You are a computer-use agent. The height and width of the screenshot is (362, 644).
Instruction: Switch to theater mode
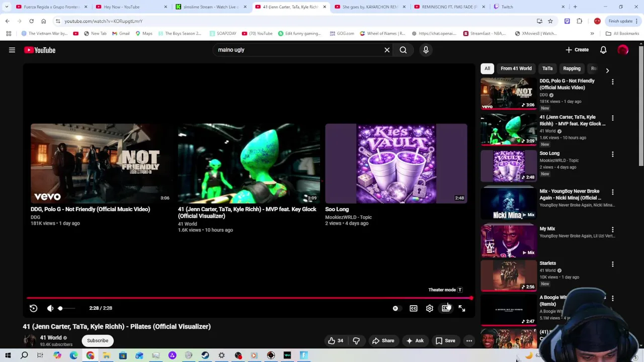tap(446, 308)
